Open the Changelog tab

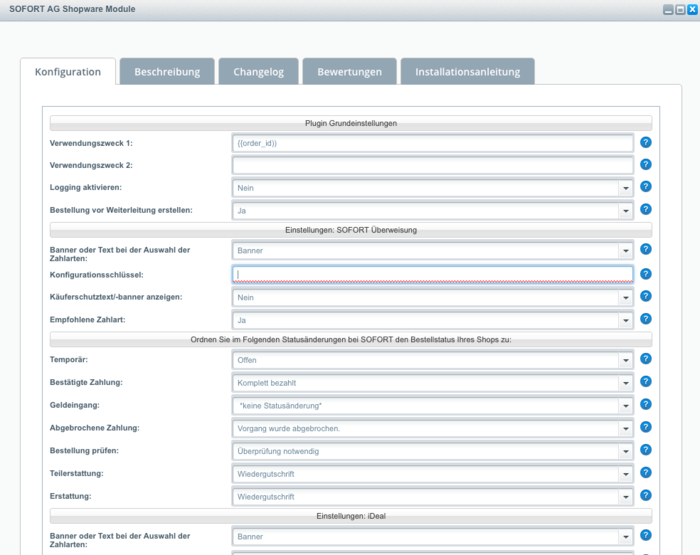pyautogui.click(x=258, y=71)
